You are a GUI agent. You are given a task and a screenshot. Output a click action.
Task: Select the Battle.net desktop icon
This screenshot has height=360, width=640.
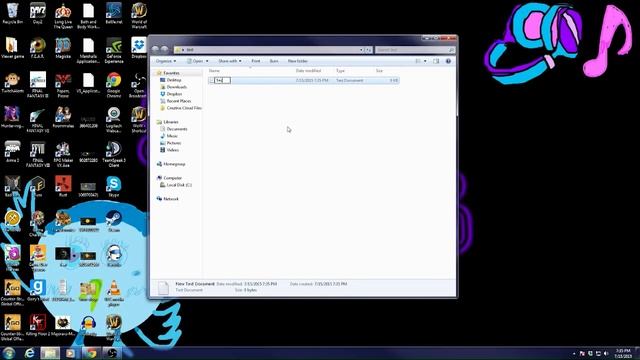tap(114, 13)
